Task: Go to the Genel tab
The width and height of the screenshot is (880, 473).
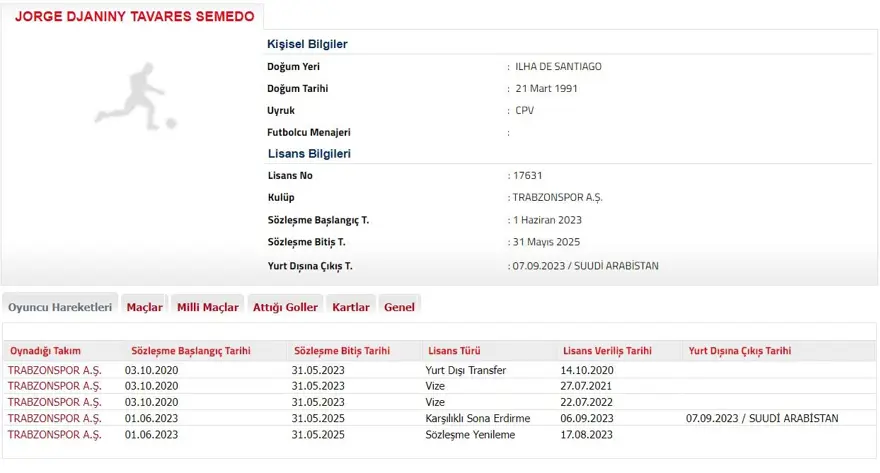Action: (x=399, y=307)
